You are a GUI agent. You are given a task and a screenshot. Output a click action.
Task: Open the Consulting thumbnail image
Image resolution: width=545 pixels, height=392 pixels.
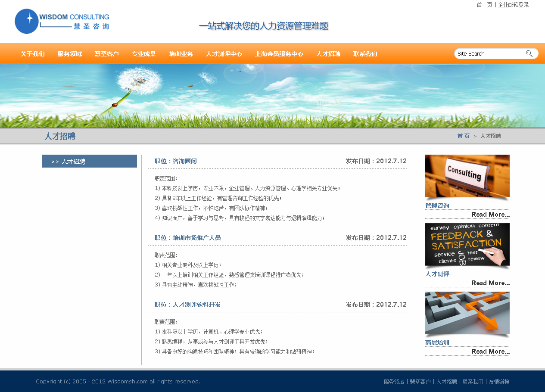tap(467, 176)
